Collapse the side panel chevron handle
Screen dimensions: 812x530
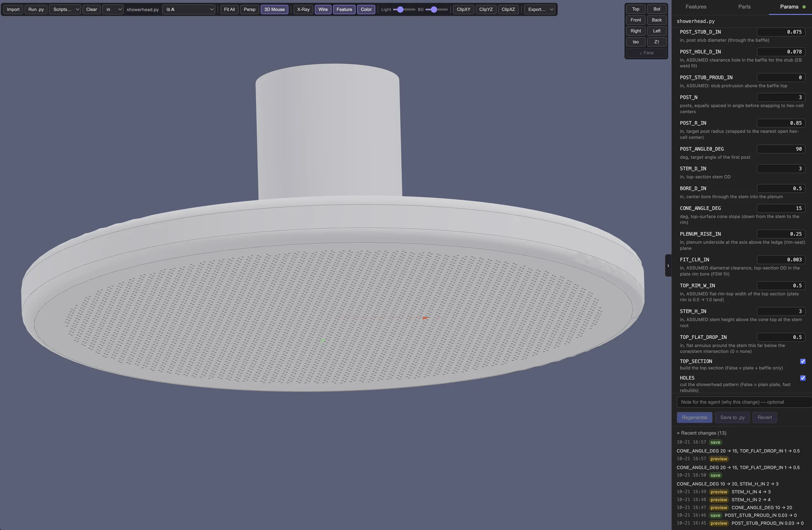point(668,266)
